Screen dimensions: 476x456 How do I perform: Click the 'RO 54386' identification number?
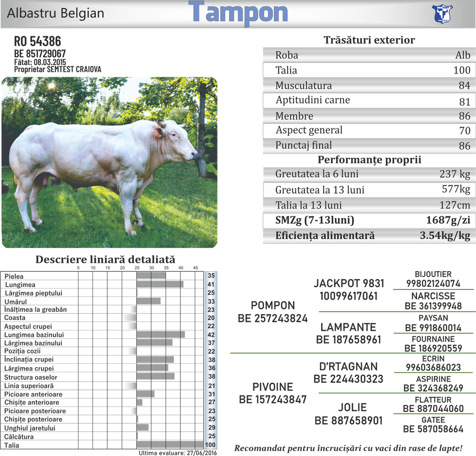[x=37, y=41]
